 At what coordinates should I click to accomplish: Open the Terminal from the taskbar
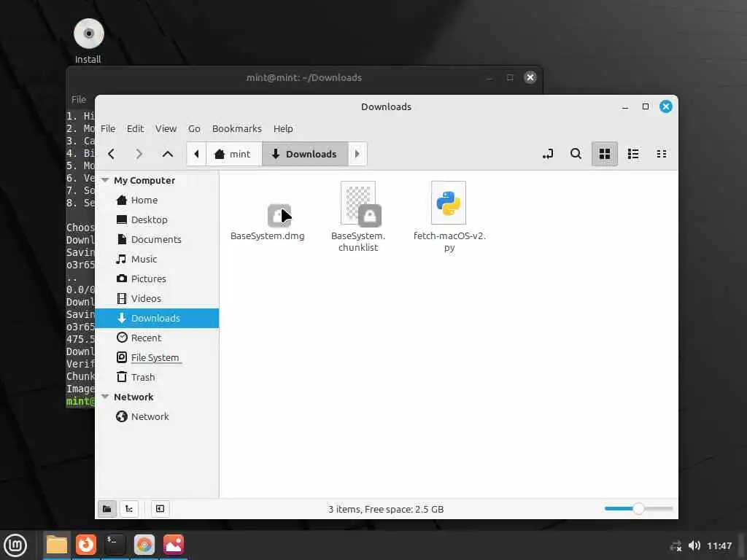pyautogui.click(x=115, y=545)
